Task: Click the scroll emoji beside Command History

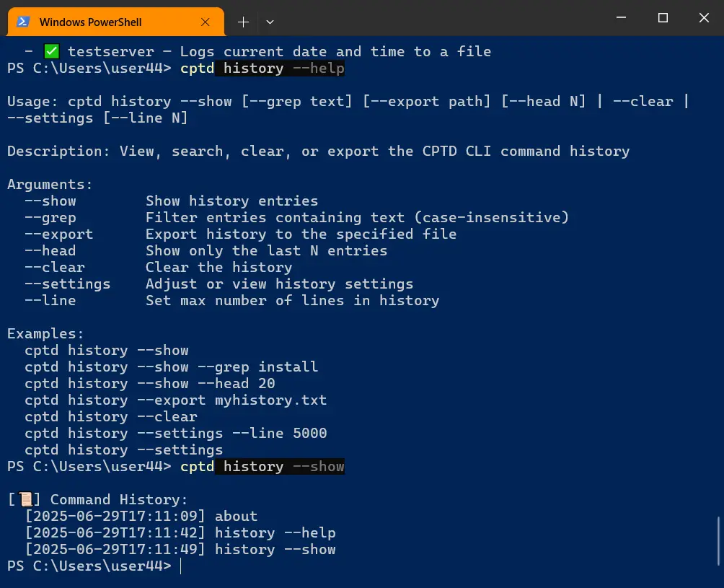Action: pos(25,499)
